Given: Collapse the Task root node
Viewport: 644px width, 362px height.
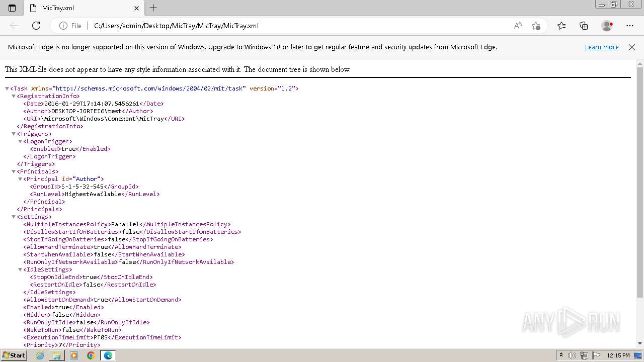Looking at the screenshot, I should point(7,88).
